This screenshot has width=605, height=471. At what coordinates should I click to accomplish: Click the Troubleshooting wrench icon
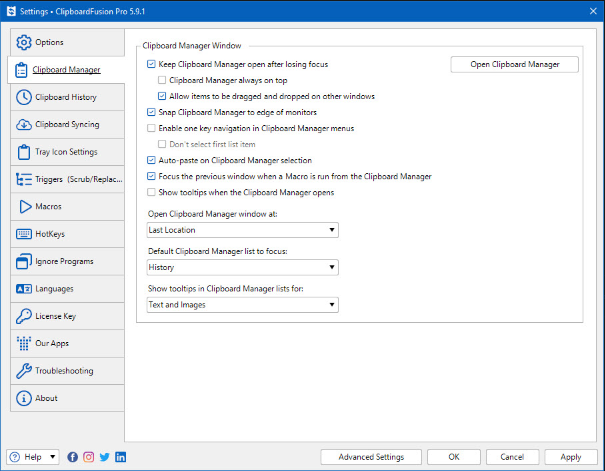point(24,371)
